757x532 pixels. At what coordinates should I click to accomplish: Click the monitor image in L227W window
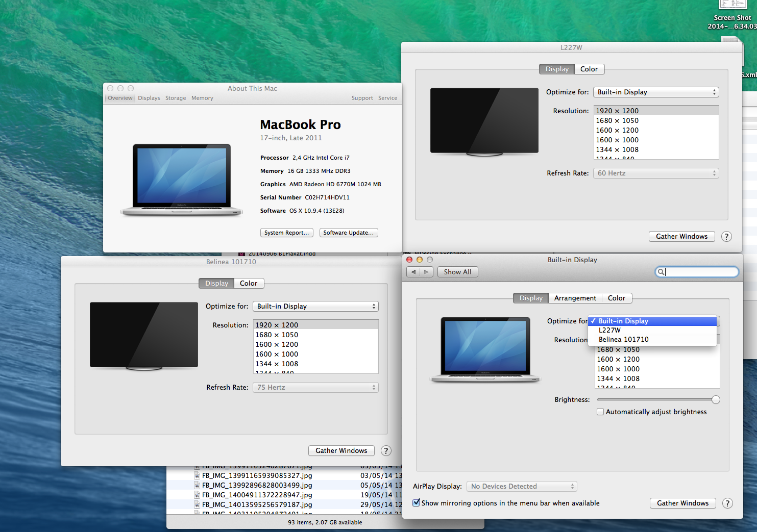coord(484,121)
